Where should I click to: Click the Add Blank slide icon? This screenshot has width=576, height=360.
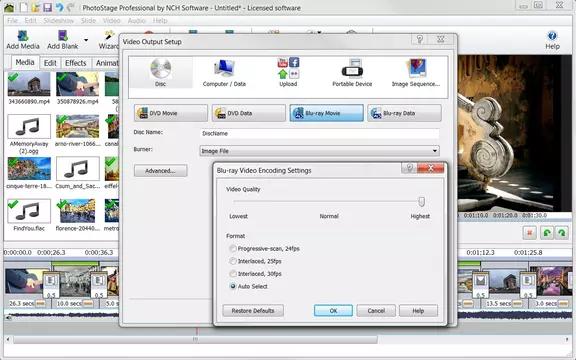tap(62, 40)
